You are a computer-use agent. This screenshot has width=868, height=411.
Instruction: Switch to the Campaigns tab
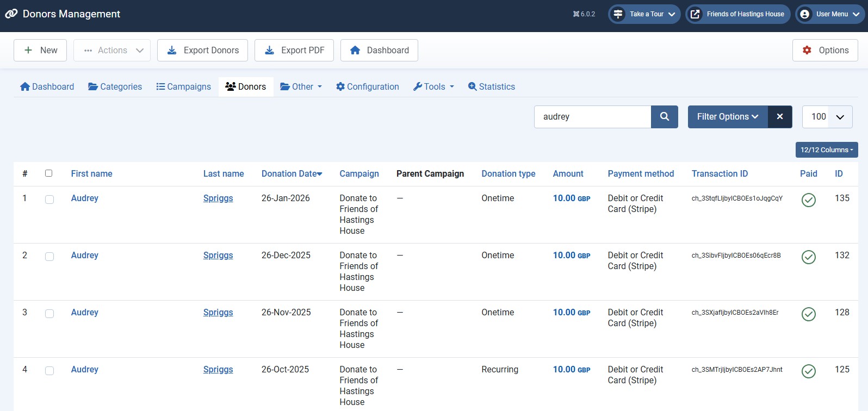point(183,87)
